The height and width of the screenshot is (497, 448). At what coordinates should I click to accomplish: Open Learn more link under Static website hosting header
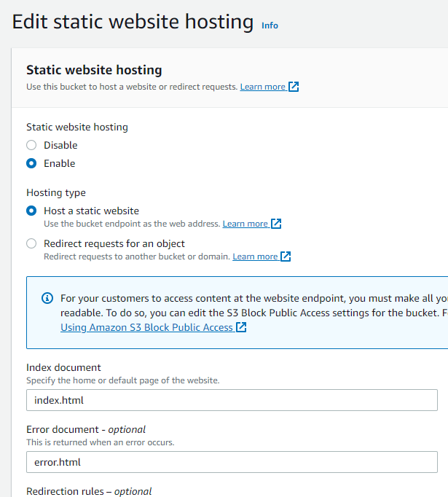coord(263,87)
